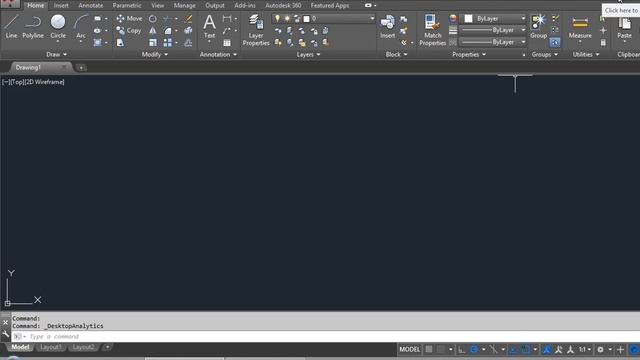Expand the Properties panel
Screen dimensions: 640x360
click(469, 54)
